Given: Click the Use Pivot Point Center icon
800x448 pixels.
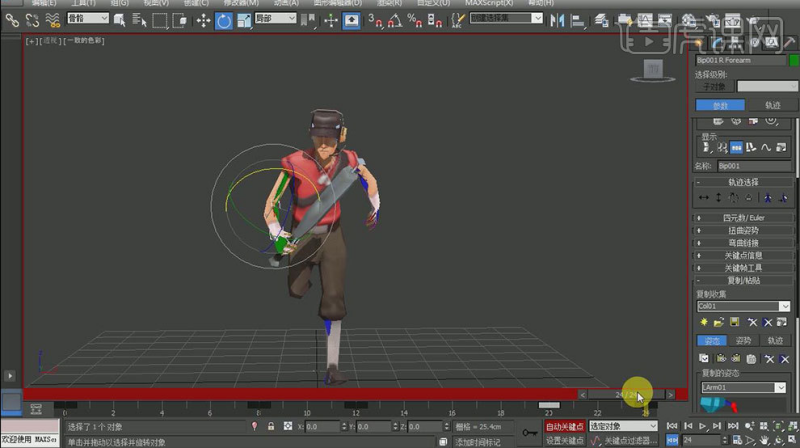Looking at the screenshot, I should click(308, 20).
